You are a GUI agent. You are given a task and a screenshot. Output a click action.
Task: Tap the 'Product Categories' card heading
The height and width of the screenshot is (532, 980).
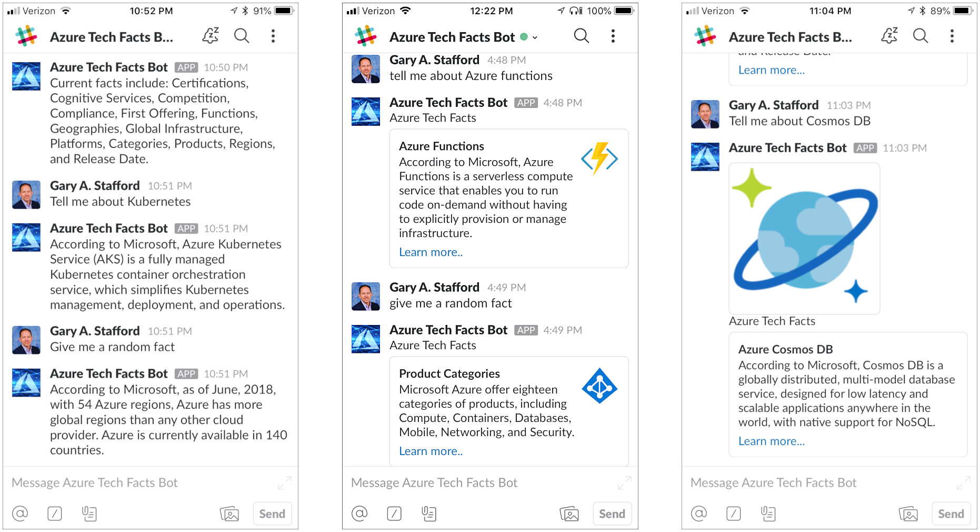[x=449, y=373]
